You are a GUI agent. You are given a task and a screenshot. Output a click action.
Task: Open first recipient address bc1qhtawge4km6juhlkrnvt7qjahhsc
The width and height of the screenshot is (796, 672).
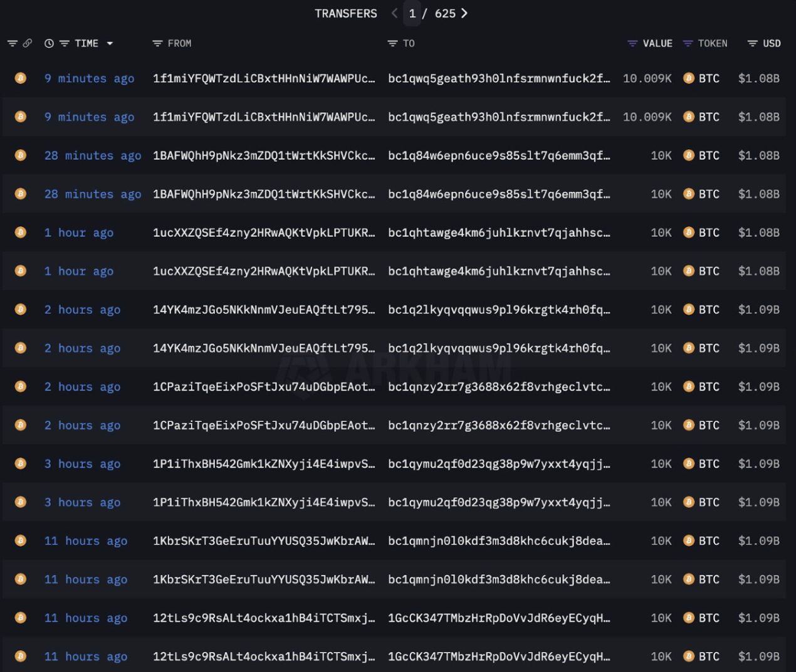[499, 233]
